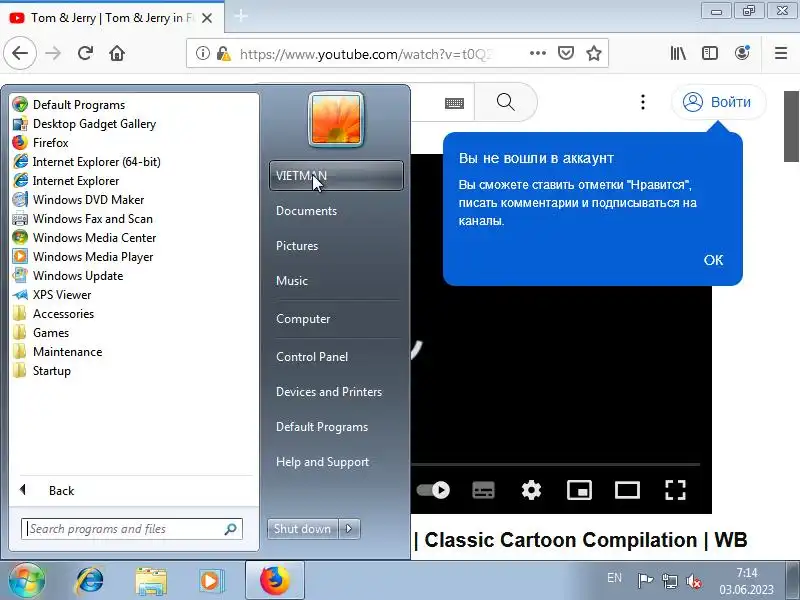
Task: Open Default Programs in right pane
Action: tap(322, 427)
